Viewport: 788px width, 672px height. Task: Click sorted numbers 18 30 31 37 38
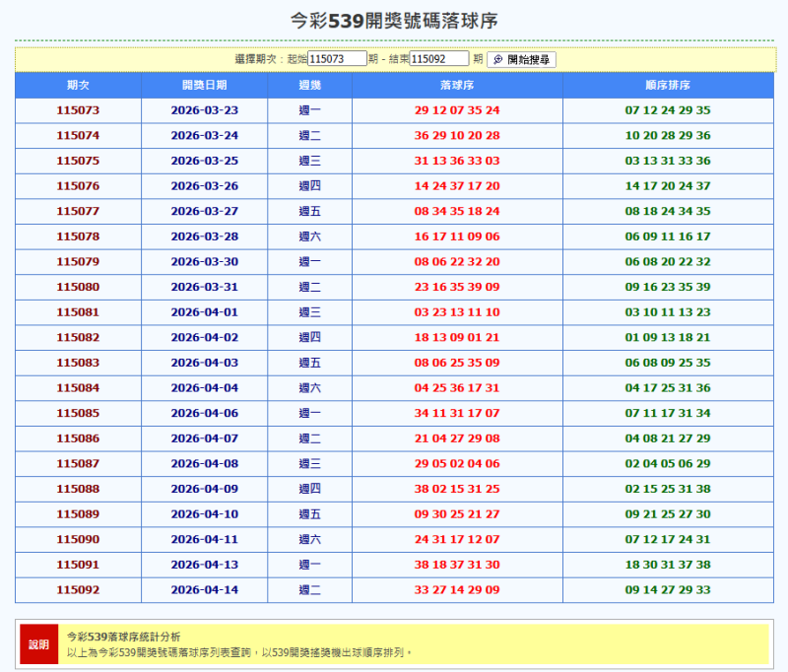668,565
